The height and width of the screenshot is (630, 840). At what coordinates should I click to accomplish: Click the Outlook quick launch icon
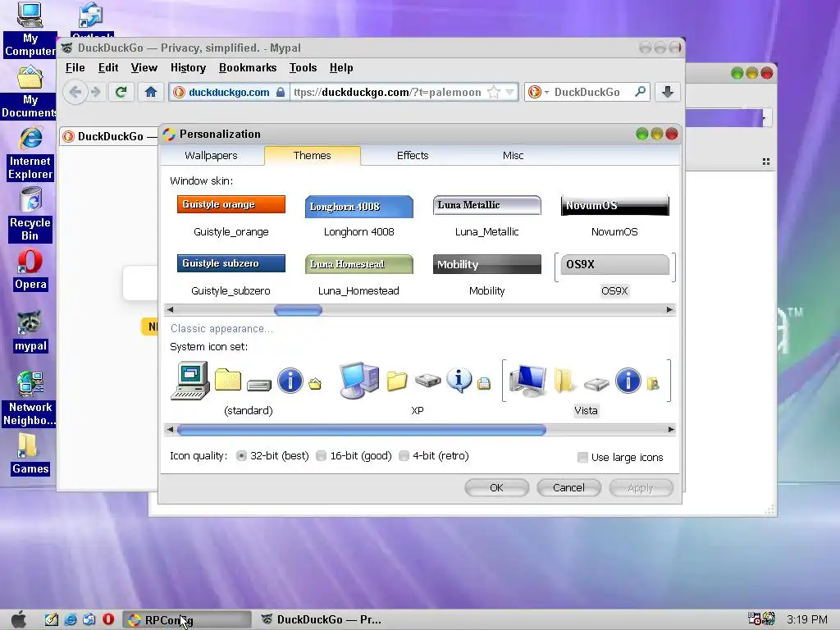[89, 619]
